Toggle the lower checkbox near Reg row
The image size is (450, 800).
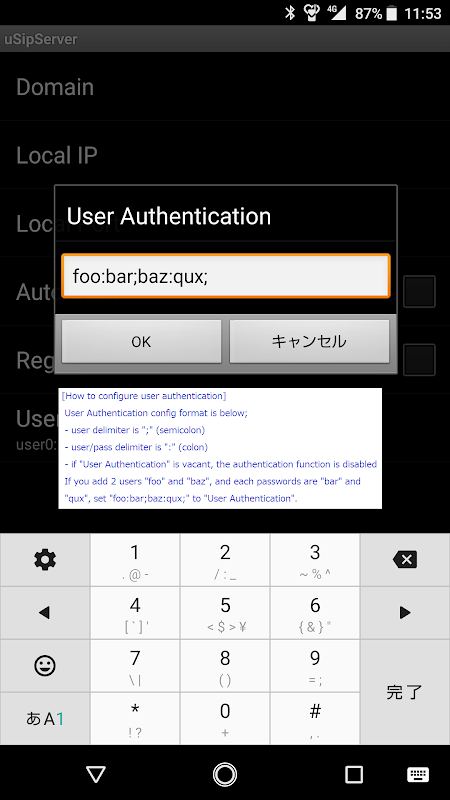pos(419,360)
